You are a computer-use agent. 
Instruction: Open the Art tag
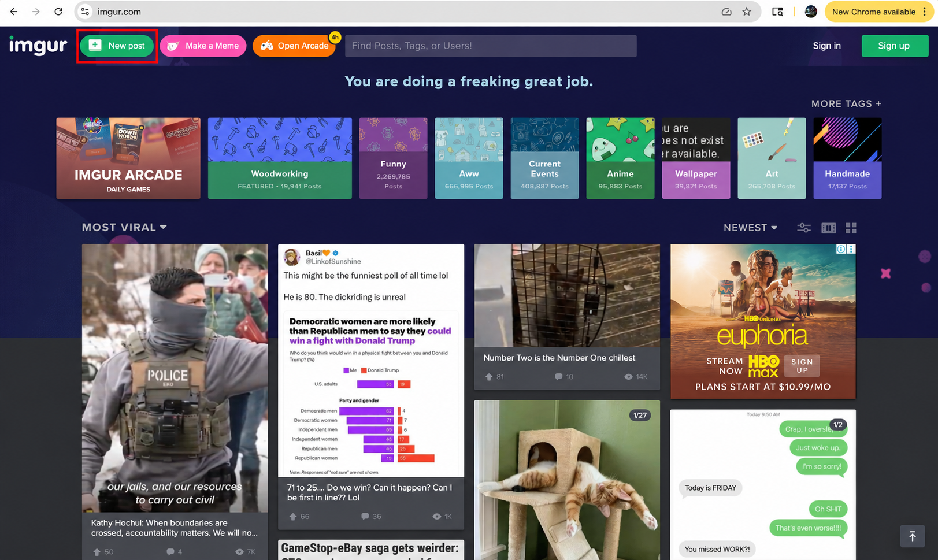772,158
